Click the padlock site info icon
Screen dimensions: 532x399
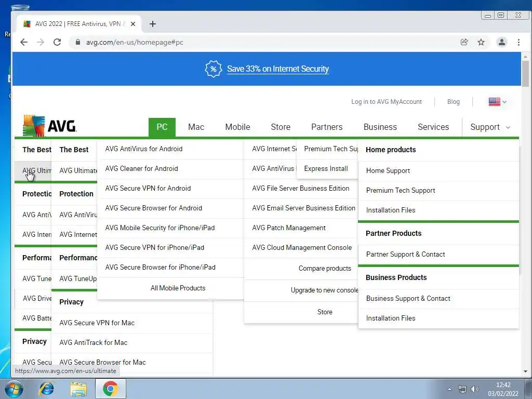coord(78,42)
